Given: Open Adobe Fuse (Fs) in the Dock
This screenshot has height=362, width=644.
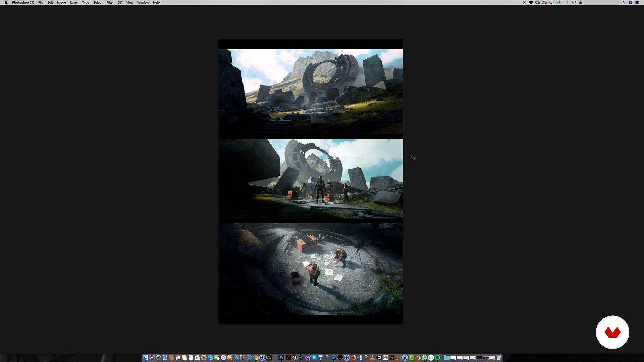Looking at the screenshot, I should coord(392,358).
